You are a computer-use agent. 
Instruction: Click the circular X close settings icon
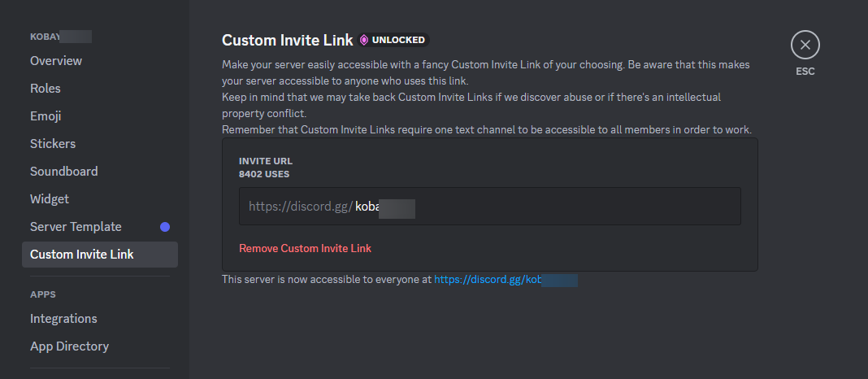805,45
